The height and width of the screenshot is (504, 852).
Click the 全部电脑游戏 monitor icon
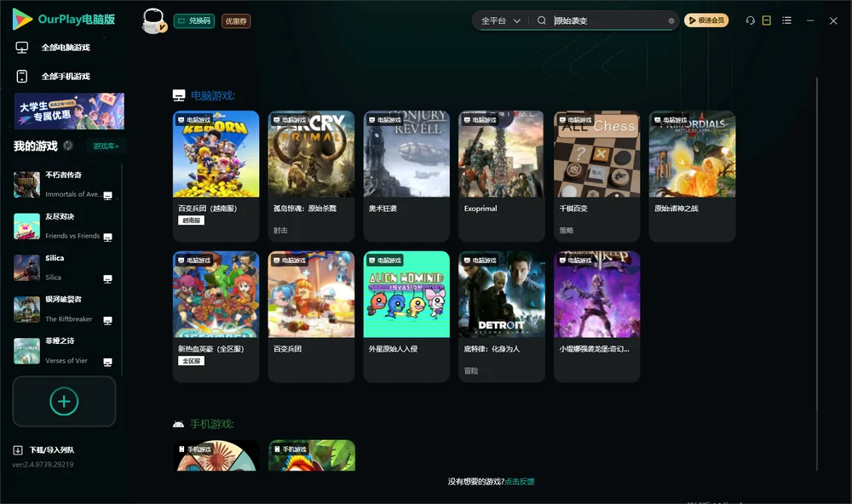coord(22,48)
